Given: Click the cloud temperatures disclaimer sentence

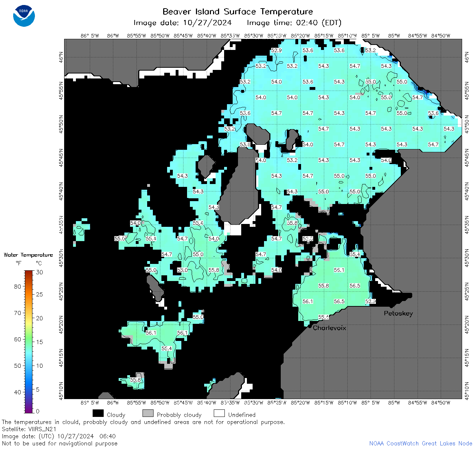Looking at the screenshot, I should (143, 422).
